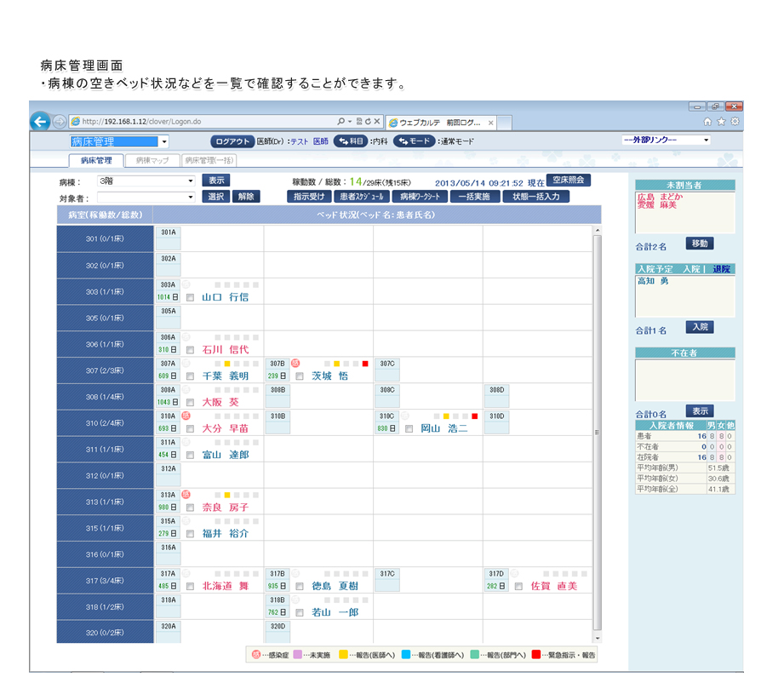Click infection icon on bed 310A
Viewport: 784px width, 700px height.
coord(186,416)
